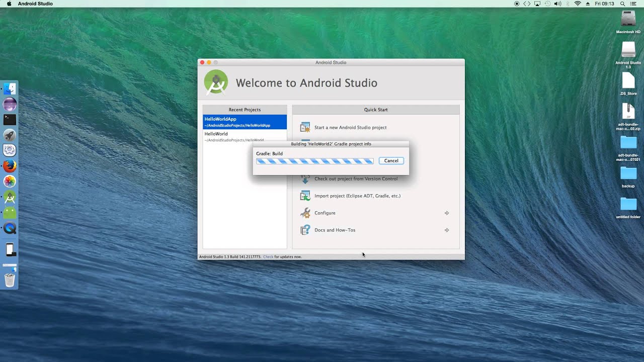Image resolution: width=644 pixels, height=362 pixels.
Task: Open the Trash in the Dock
Action: [x=10, y=280]
